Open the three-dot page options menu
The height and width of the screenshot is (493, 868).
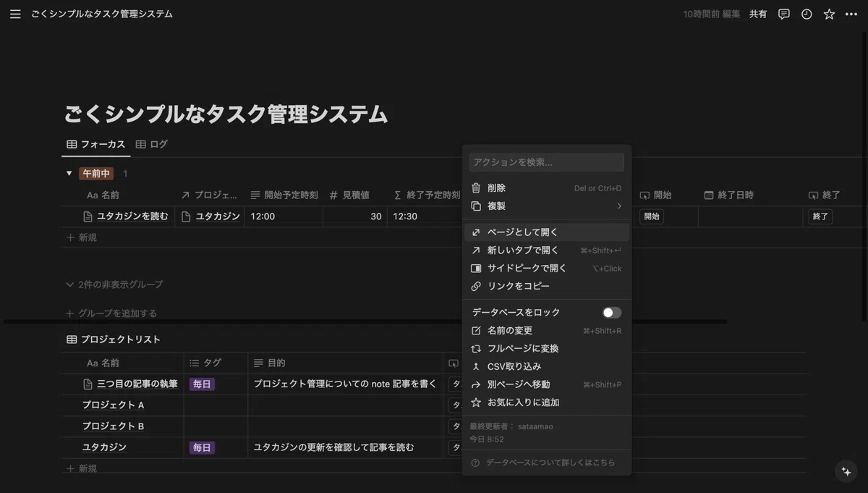(851, 14)
